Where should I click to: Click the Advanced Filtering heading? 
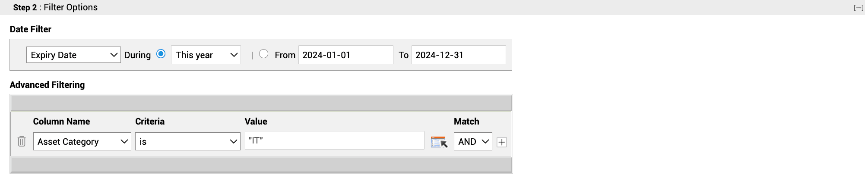tap(47, 85)
